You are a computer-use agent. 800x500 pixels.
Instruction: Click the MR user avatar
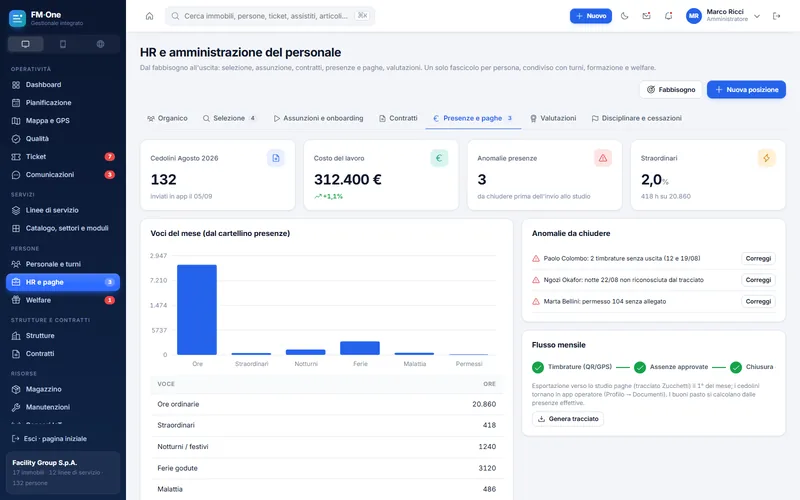pos(694,16)
